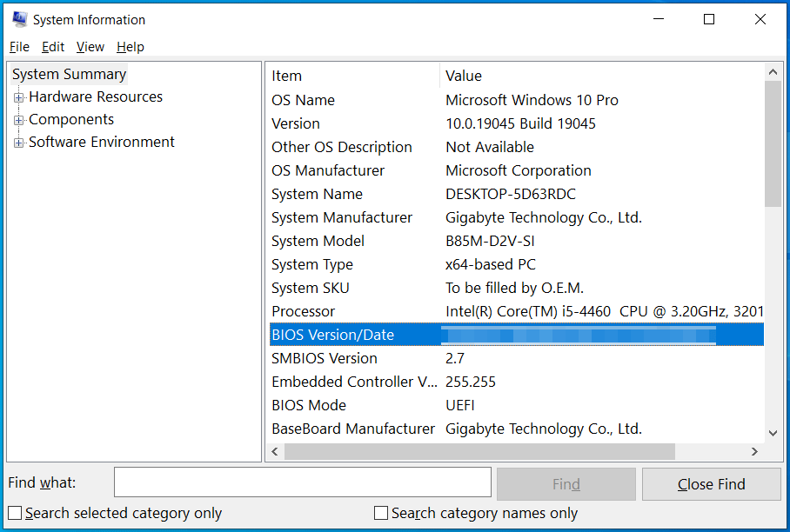The width and height of the screenshot is (790, 532).
Task: Enable Search selected category only
Action: 14,513
